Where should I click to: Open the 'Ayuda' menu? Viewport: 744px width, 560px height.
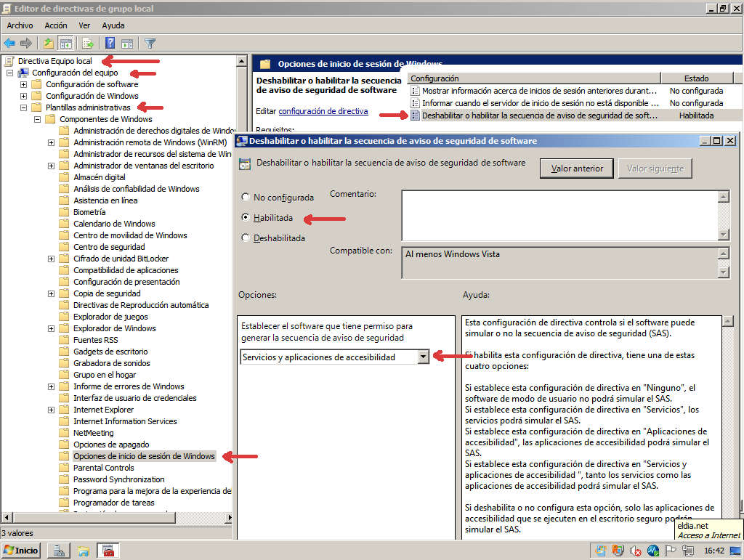[113, 25]
